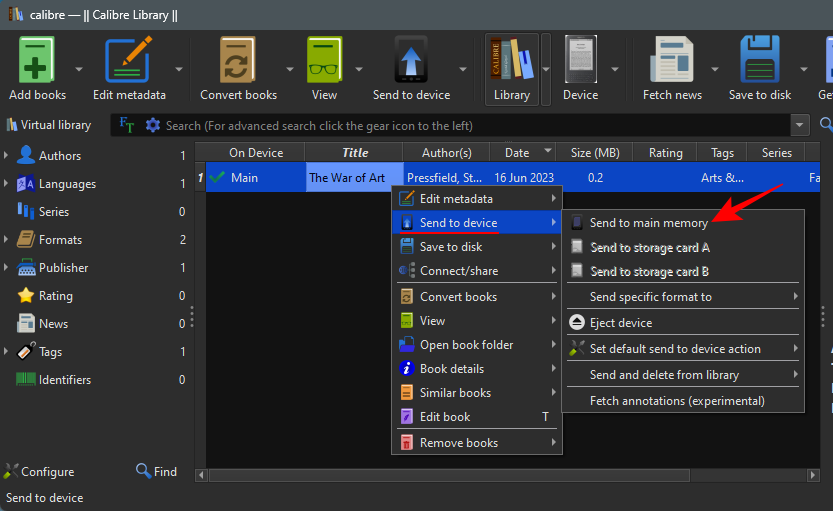Click the Fetch news toolbar icon
This screenshot has height=511, width=833.
point(672,62)
